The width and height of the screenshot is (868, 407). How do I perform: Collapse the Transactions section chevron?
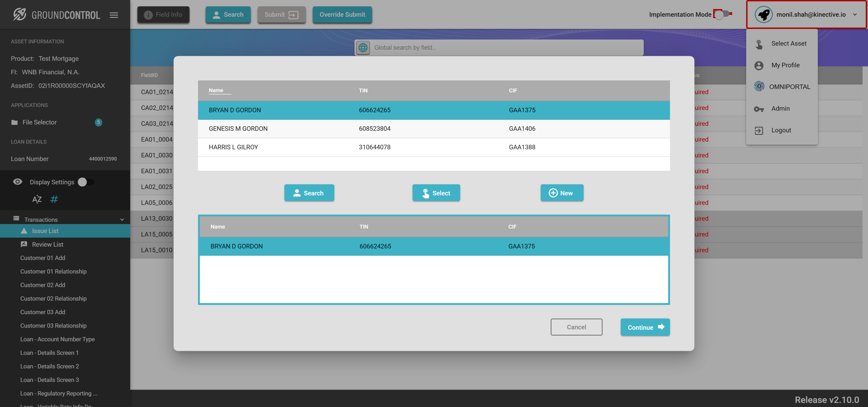[122, 219]
